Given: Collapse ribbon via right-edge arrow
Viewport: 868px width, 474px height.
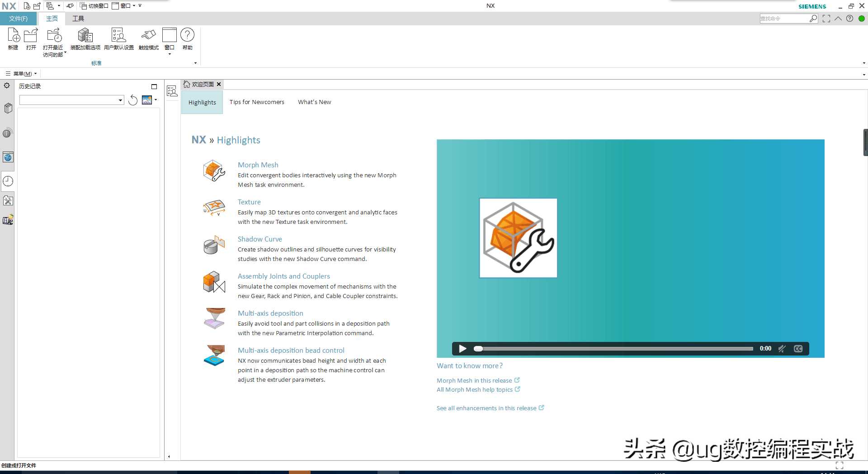Looking at the screenshot, I should pyautogui.click(x=864, y=63).
